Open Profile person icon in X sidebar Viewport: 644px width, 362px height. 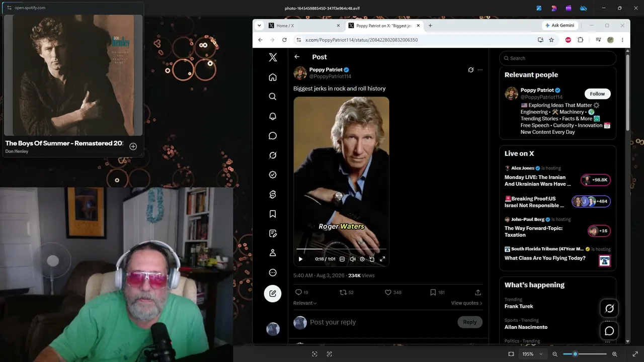pyautogui.click(x=273, y=253)
